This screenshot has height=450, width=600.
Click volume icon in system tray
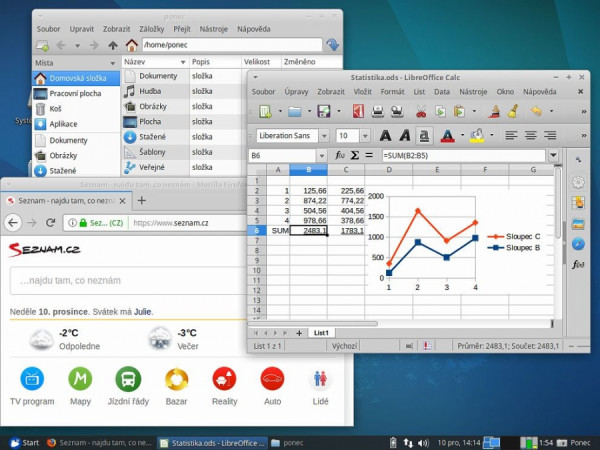pyautogui.click(x=423, y=443)
